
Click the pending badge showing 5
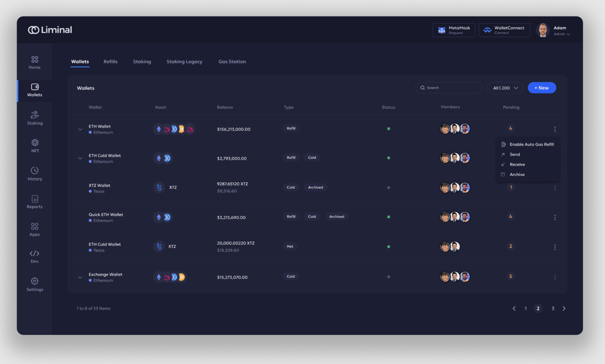tap(511, 276)
